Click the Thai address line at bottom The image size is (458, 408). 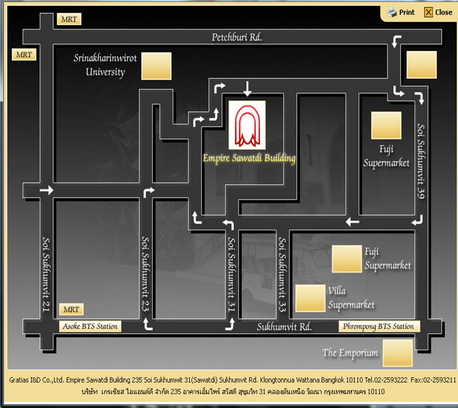[x=233, y=391]
